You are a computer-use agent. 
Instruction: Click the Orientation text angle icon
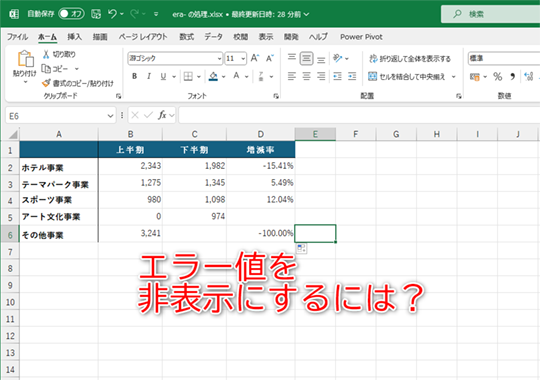coord(338,58)
